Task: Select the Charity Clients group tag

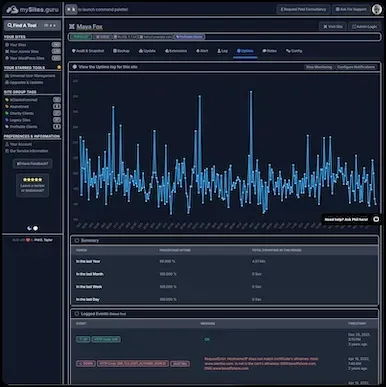Action: coord(21,113)
